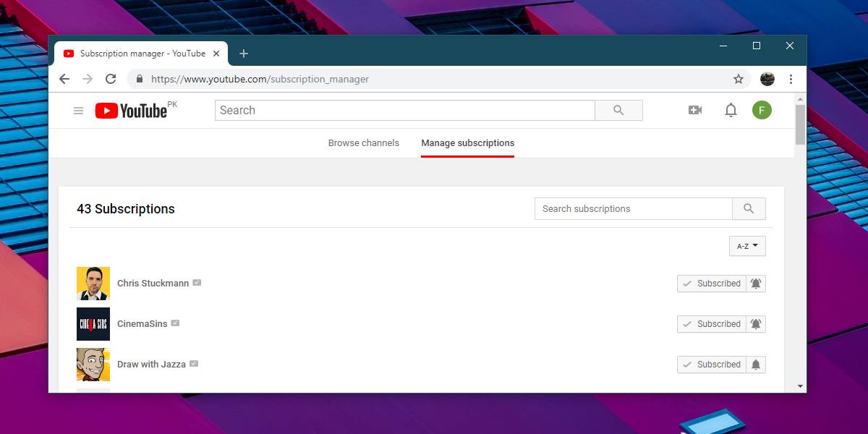
Task: Close the Subscription manager tab
Action: click(x=216, y=54)
